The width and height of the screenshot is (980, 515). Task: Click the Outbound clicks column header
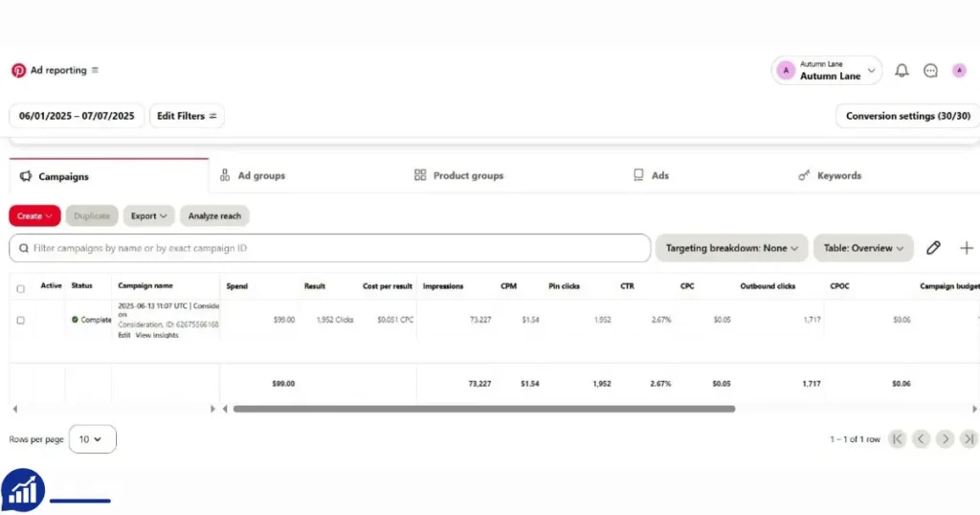tap(768, 286)
